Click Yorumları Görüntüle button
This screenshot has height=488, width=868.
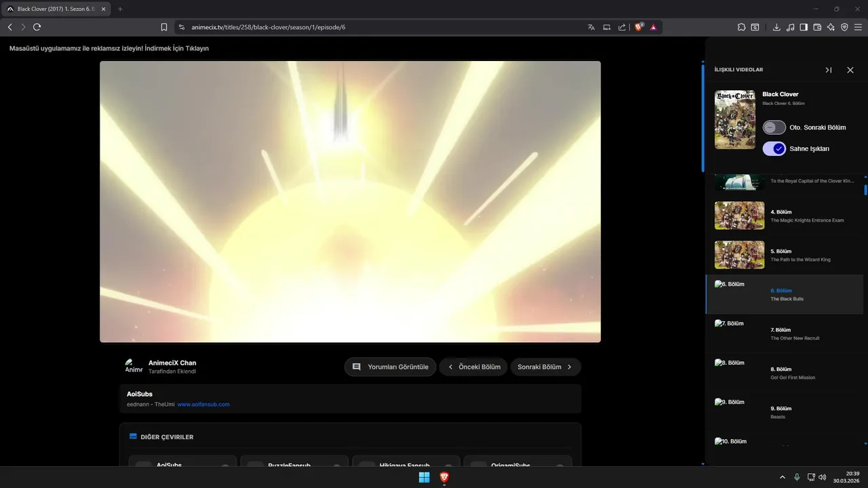coord(390,367)
